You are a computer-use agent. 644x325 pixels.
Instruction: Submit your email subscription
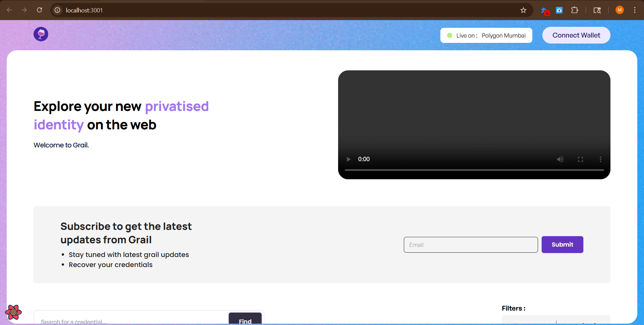[x=562, y=245]
